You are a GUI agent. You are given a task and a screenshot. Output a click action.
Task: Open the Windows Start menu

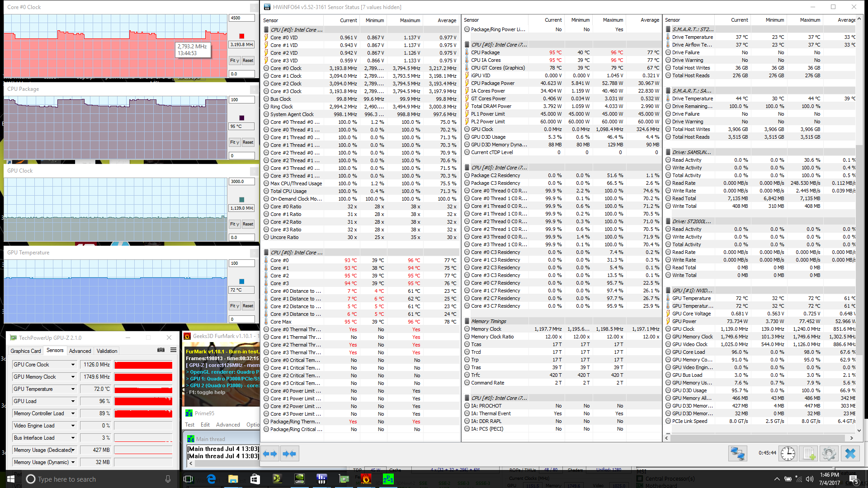point(11,479)
